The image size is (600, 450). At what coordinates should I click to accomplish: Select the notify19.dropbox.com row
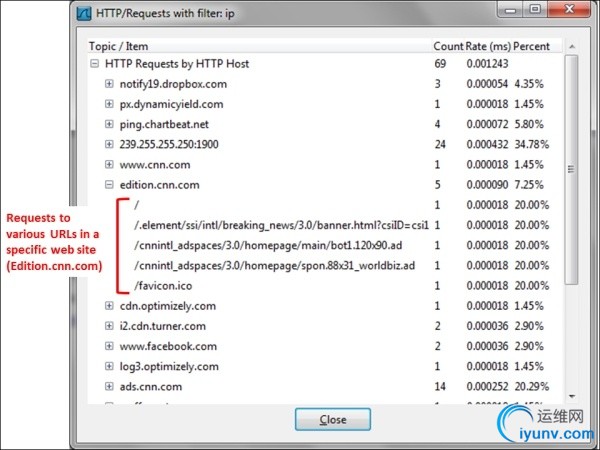[325, 84]
